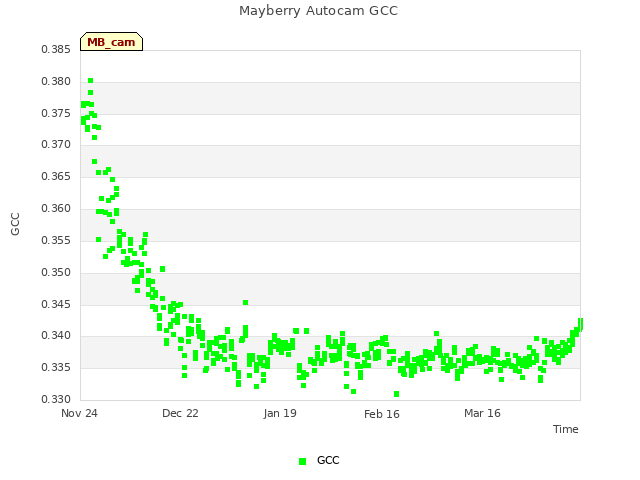Click the GCC legend text
640x480 pixels.
click(328, 460)
